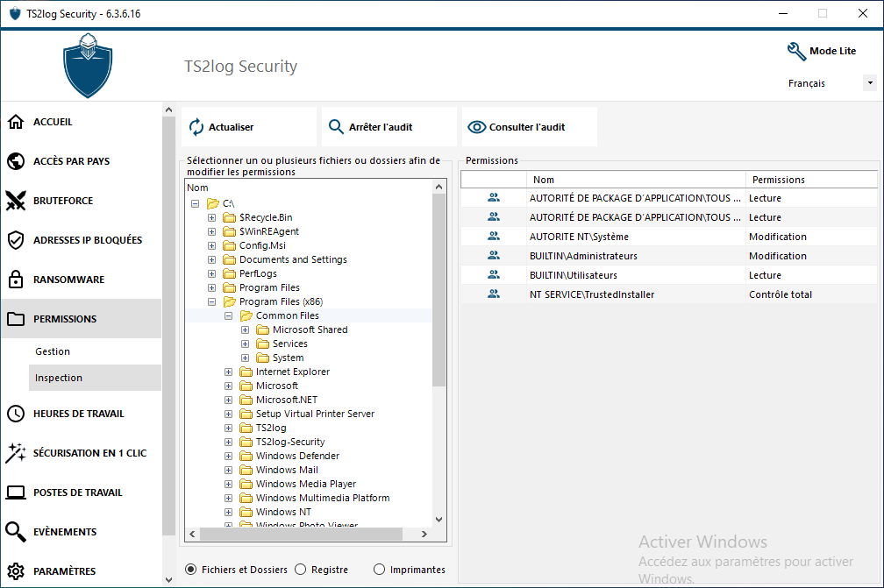Sort by the Permissions column header

[811, 180]
